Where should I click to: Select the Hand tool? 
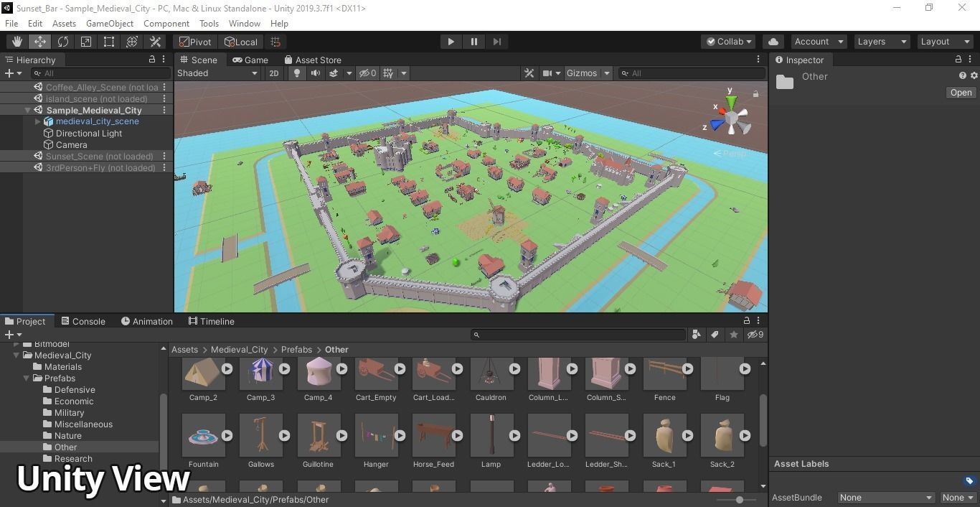17,42
